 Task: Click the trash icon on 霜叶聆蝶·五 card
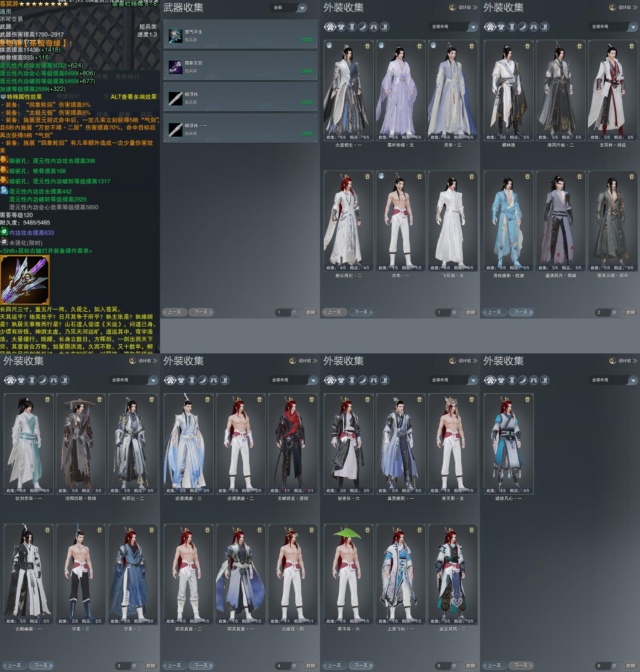420,46
